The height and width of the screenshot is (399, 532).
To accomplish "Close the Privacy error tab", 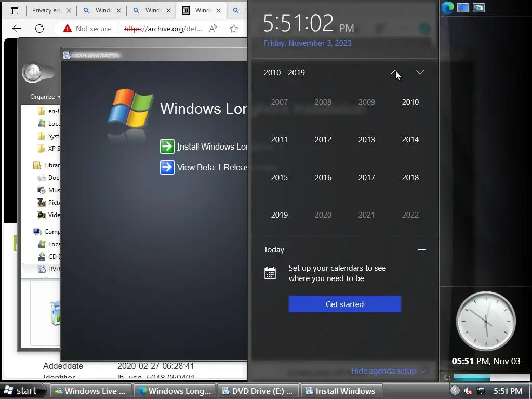I will coord(69,10).
